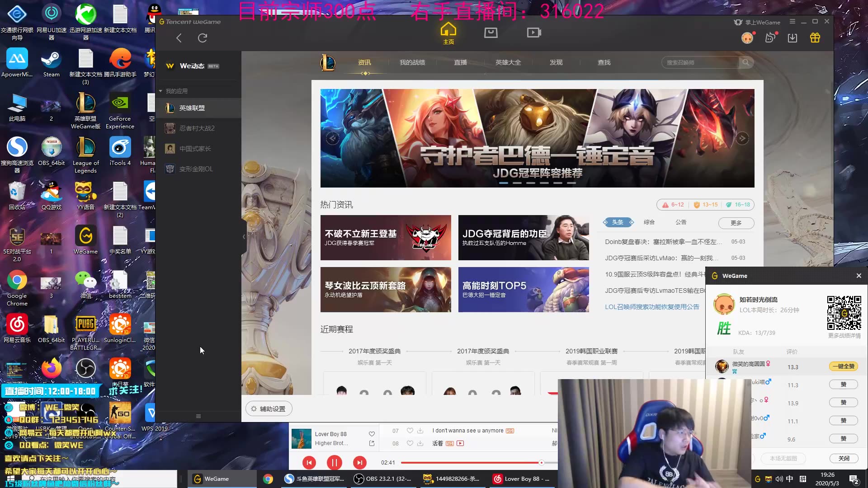
Task: Open LOL召唤师搜索功能恢复使用公告 link
Action: (x=652, y=307)
